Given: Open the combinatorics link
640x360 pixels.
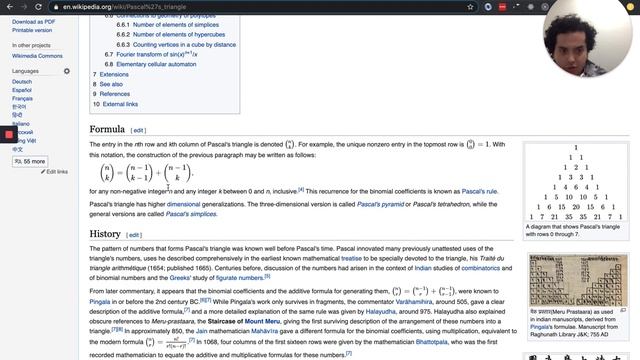Looking at the screenshot, I should [480, 268].
